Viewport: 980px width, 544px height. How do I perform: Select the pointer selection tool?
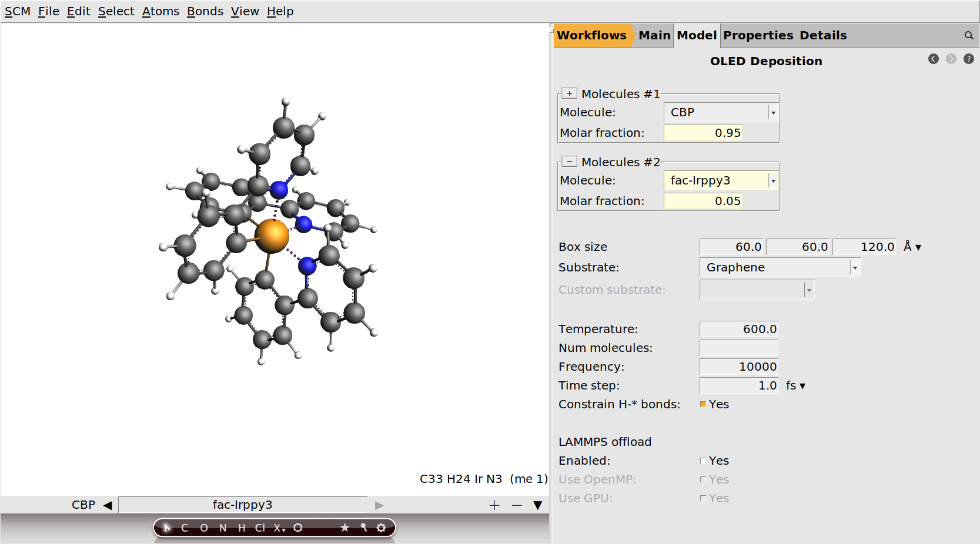167,528
